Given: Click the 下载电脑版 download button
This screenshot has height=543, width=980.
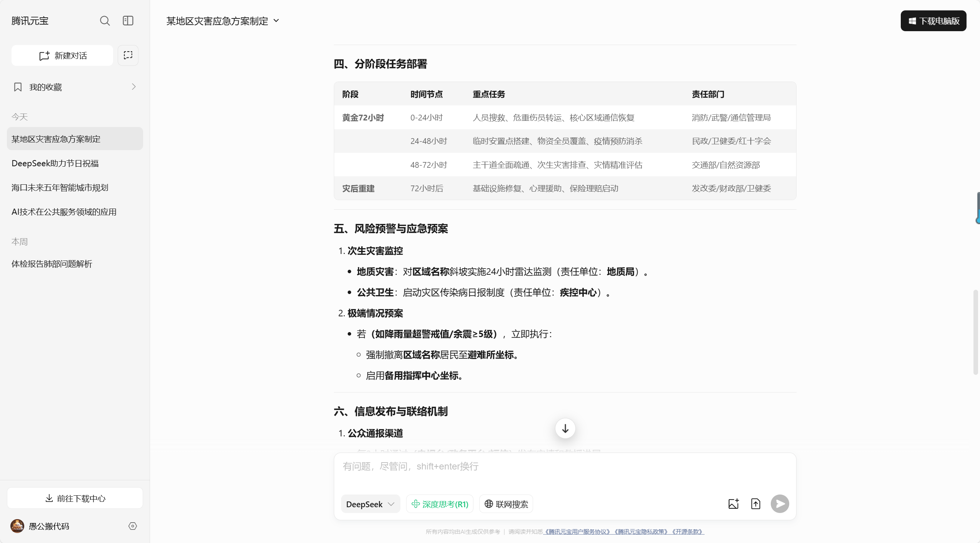Looking at the screenshot, I should pos(933,21).
